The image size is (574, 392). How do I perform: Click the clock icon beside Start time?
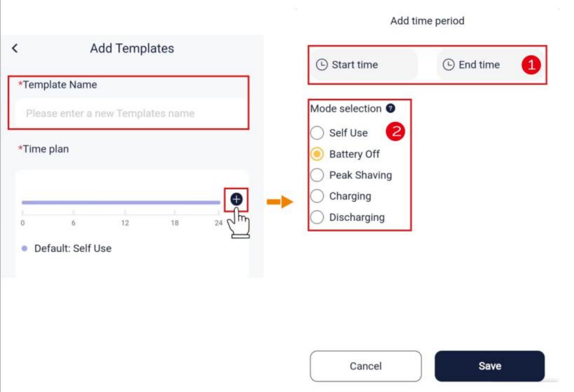coord(322,65)
